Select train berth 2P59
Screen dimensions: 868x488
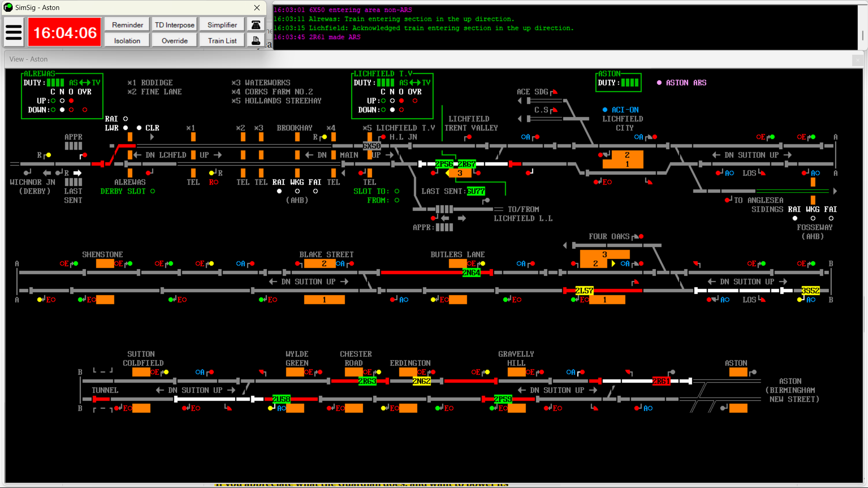click(x=503, y=399)
